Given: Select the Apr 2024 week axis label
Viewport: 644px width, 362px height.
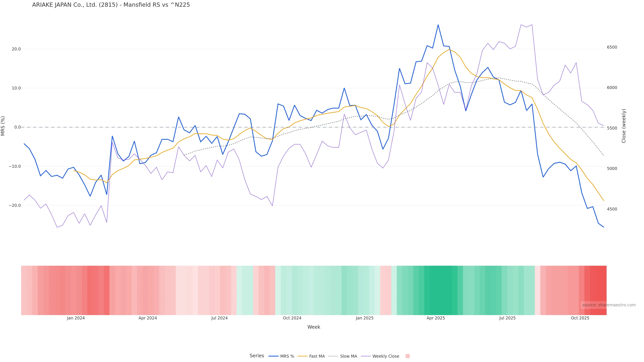Looking at the screenshot, I should tap(148, 318).
